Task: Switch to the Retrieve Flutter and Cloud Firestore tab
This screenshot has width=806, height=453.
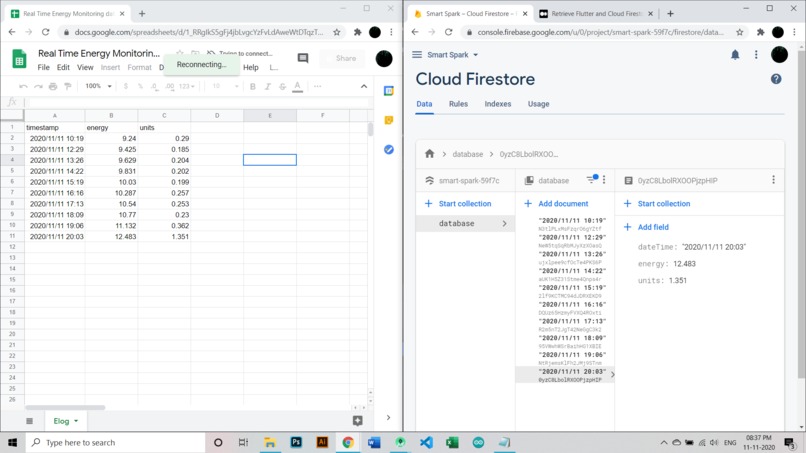Action: pos(595,13)
